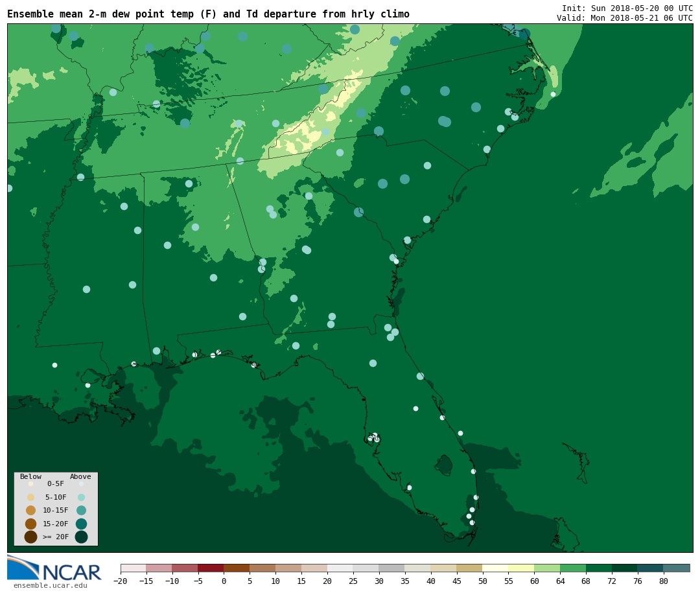Pick the 5 to 10 light brown swatch
This screenshot has height=593, width=700.
point(263,568)
